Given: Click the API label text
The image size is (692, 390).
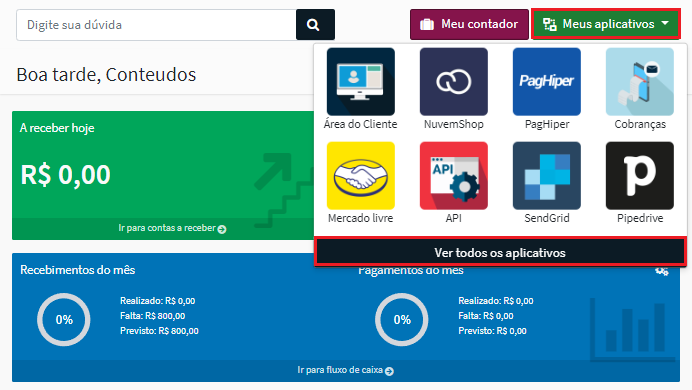Looking at the screenshot, I should [454, 218].
